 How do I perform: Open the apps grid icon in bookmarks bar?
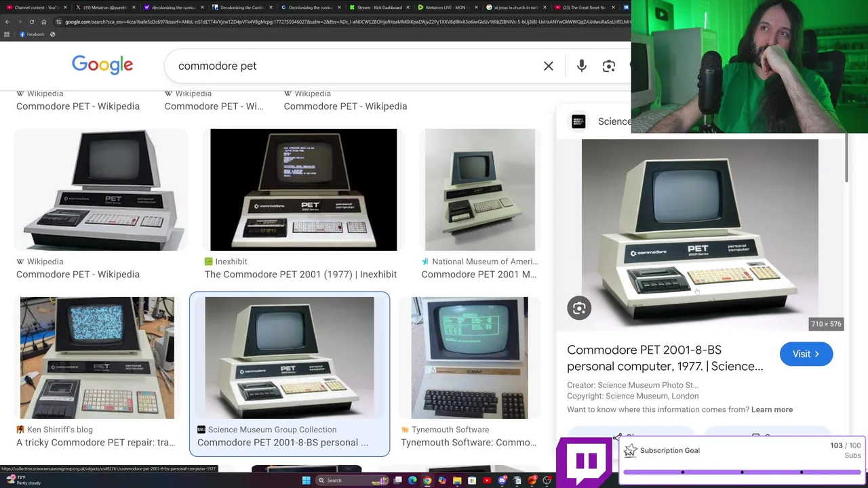click(7, 34)
